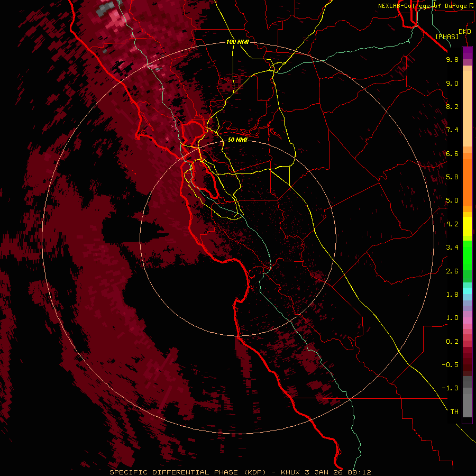Click the 5.0 legend value

[452, 200]
